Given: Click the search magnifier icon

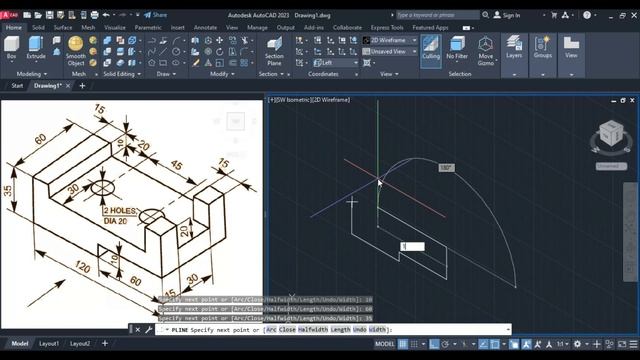Looking at the screenshot, I should 485,15.
